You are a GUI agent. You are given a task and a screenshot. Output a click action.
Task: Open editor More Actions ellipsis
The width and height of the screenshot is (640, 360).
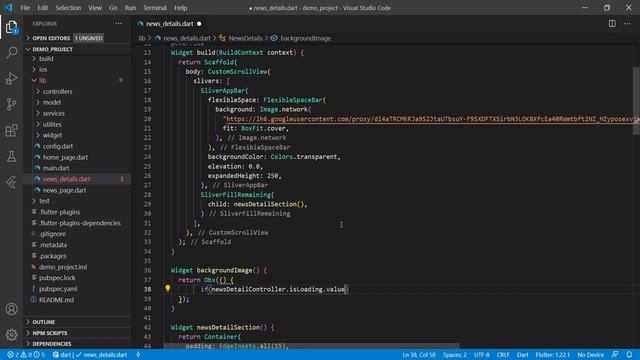627,24
